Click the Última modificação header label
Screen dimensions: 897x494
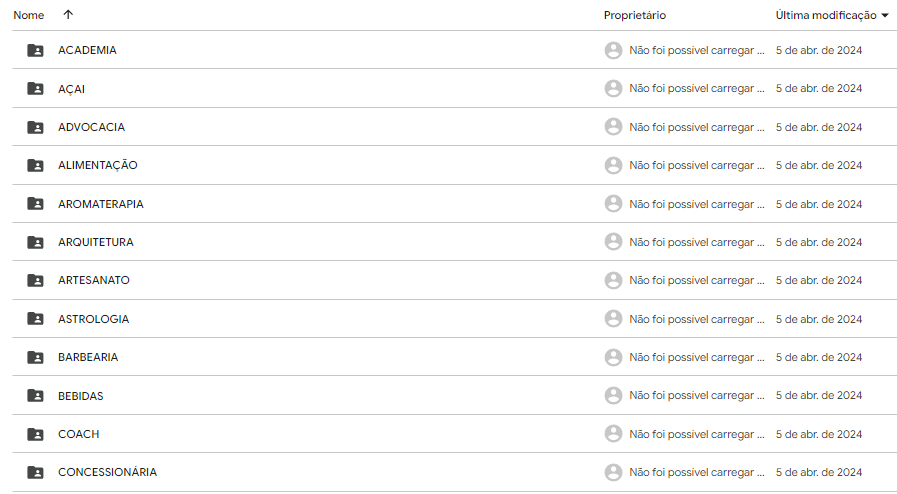click(x=825, y=15)
